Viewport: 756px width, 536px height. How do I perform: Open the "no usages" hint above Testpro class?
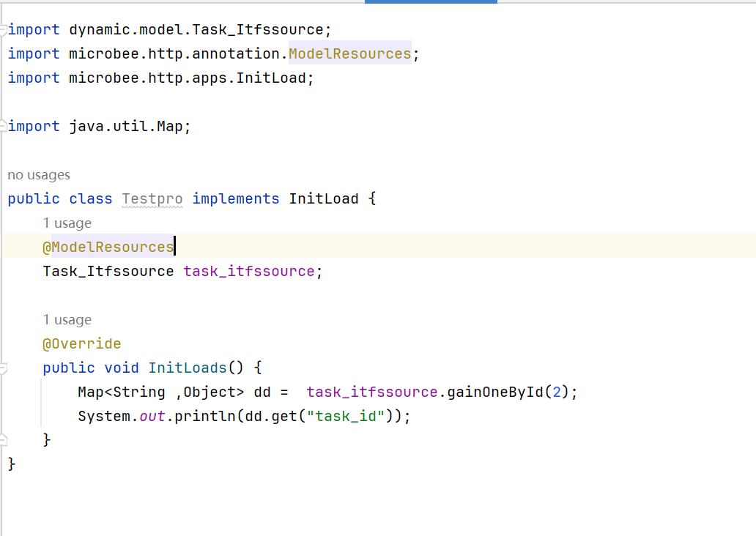39,175
